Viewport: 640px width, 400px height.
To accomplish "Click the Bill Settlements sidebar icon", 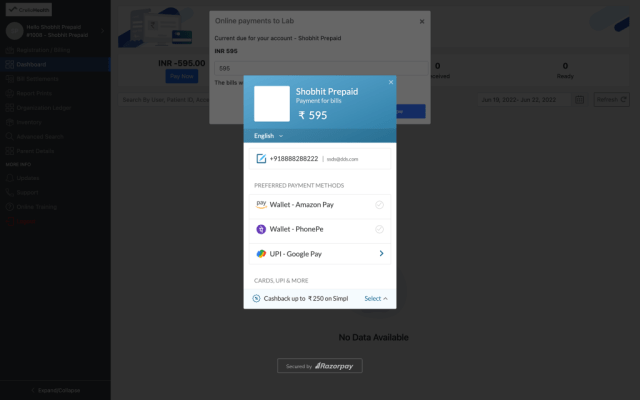I will 10,79.
